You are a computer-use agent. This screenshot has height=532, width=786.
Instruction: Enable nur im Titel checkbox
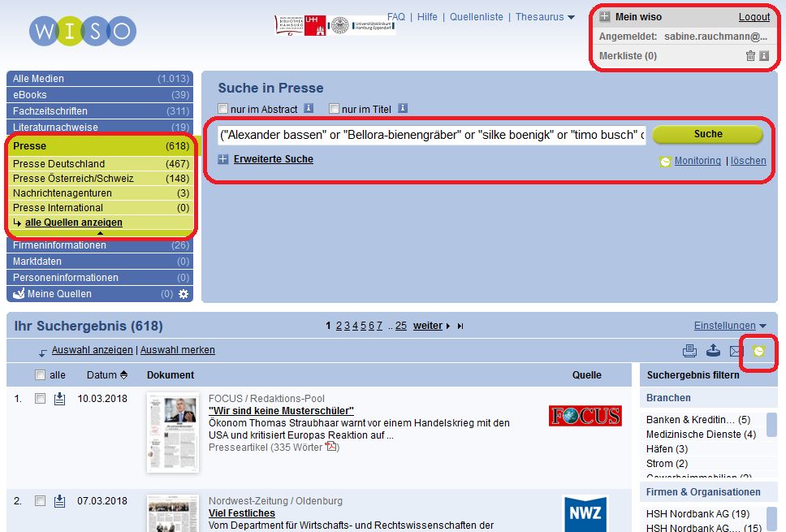click(334, 108)
